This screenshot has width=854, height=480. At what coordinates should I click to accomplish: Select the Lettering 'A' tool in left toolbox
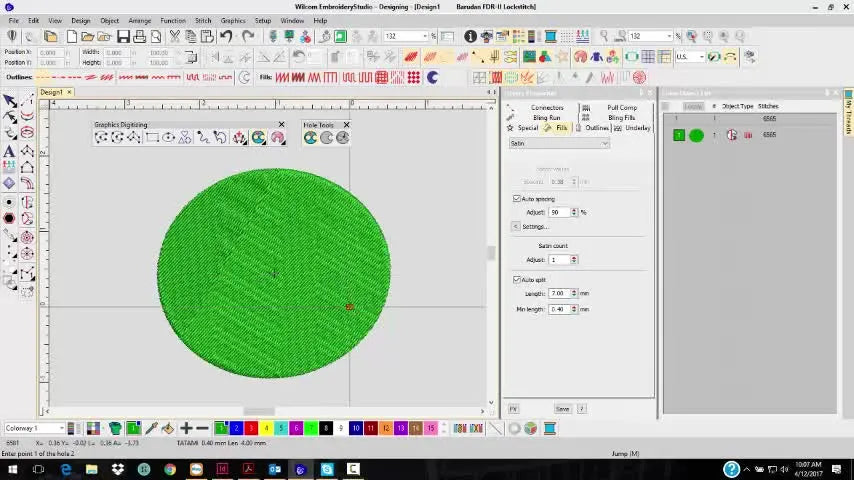click(x=9, y=151)
